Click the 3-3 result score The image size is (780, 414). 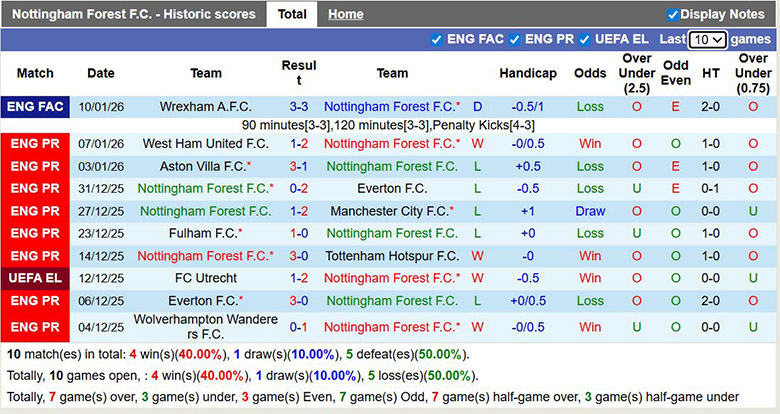coord(298,107)
